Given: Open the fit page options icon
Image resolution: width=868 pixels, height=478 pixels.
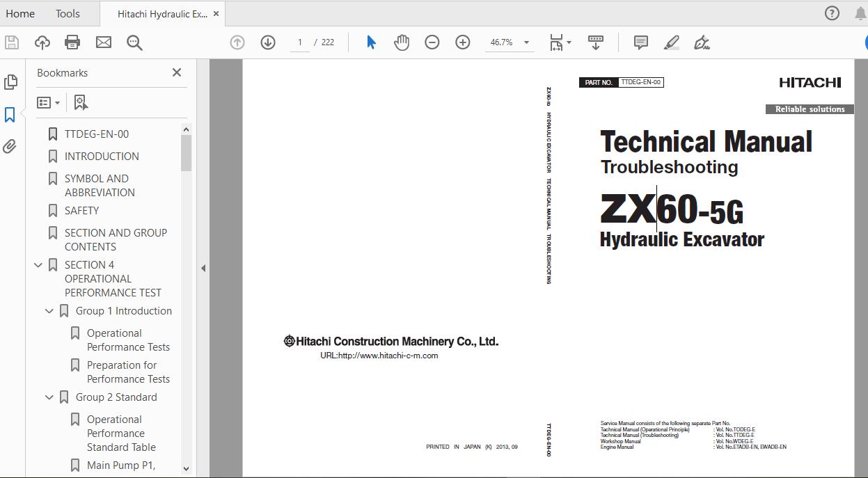Looking at the screenshot, I should (x=560, y=42).
